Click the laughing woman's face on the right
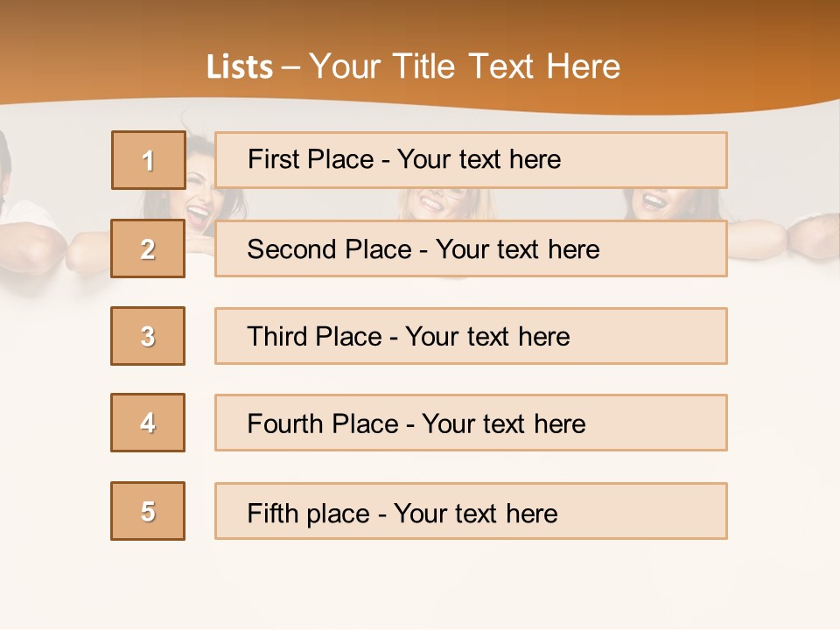The width and height of the screenshot is (840, 630). tap(654, 201)
